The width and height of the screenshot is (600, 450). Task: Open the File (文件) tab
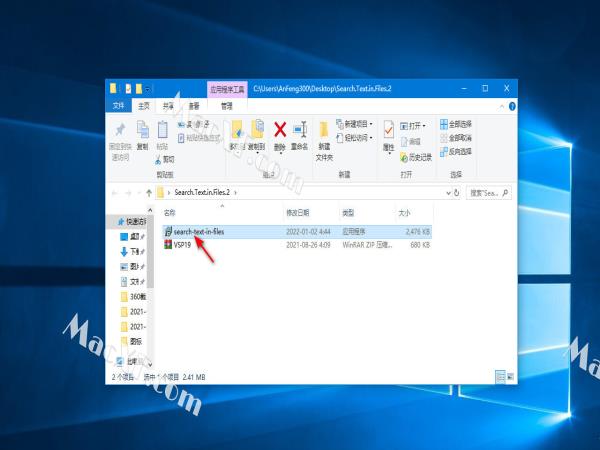coord(119,106)
